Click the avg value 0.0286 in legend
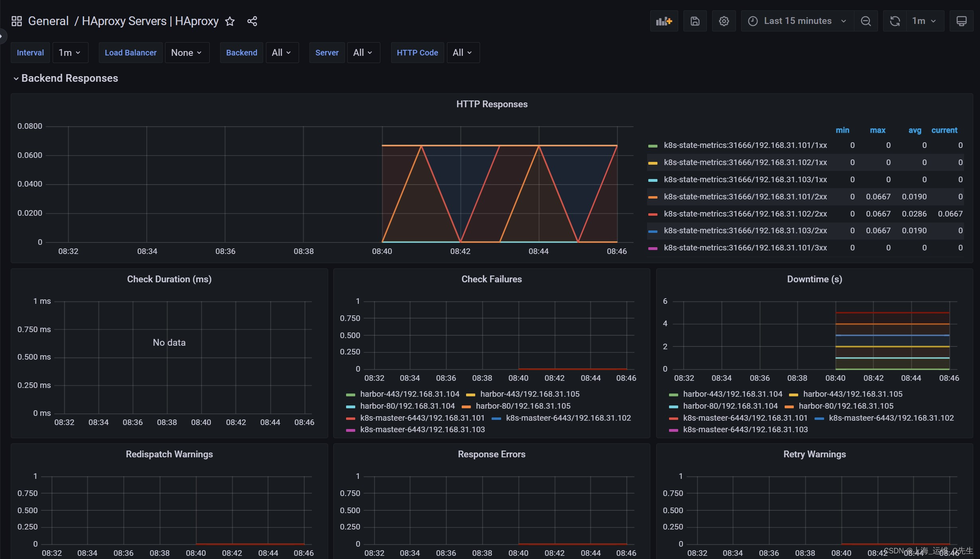980x559 pixels. click(x=914, y=214)
